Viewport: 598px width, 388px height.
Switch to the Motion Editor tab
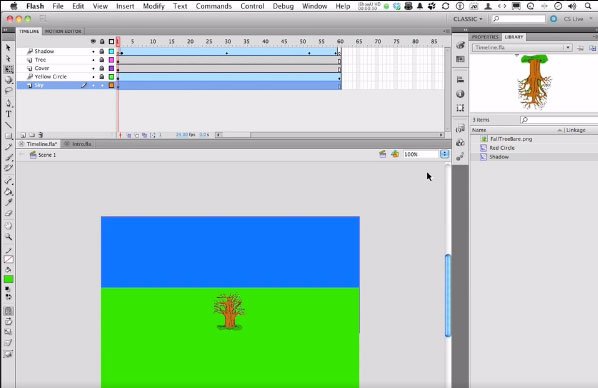point(63,31)
